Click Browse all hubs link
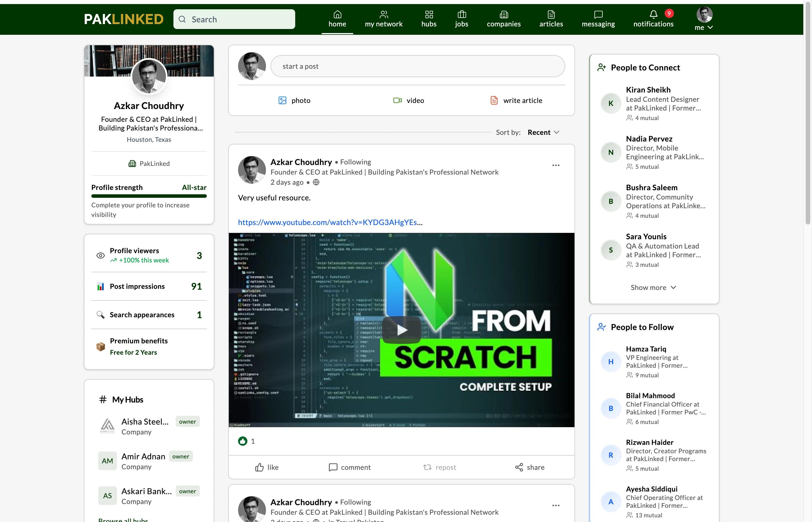Image resolution: width=812 pixels, height=522 pixels. (123, 519)
